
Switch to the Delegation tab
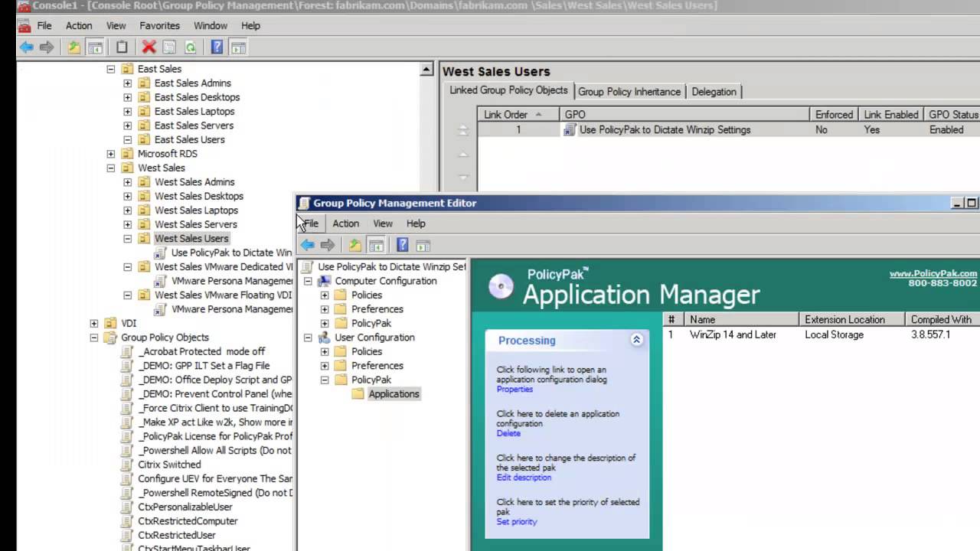[x=714, y=92]
